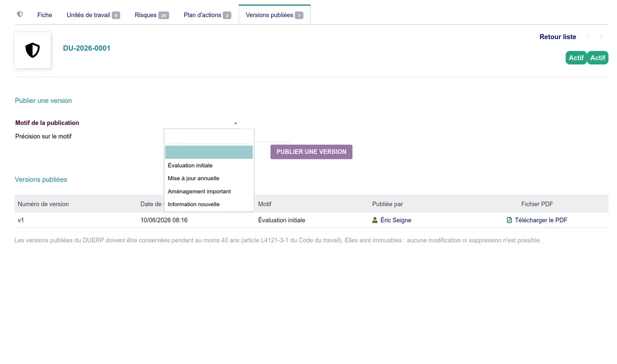Click the large shield logo thumbnail
617x364 pixels.
[x=32, y=50]
